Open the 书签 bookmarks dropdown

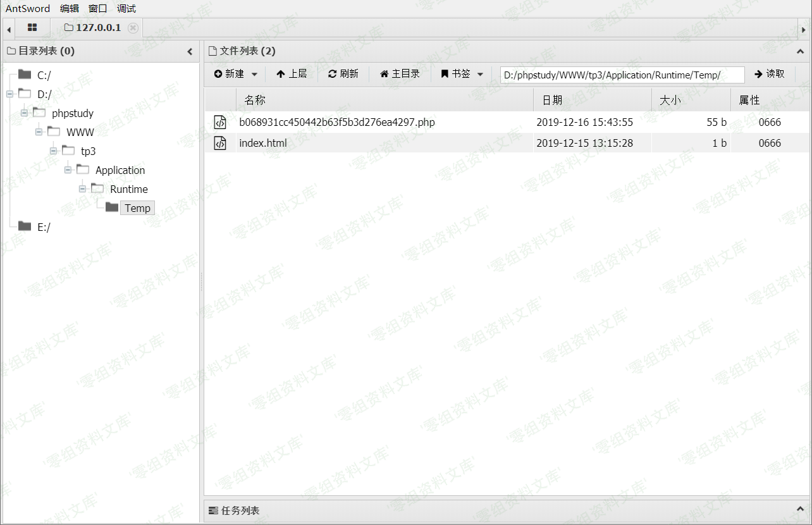coord(462,74)
